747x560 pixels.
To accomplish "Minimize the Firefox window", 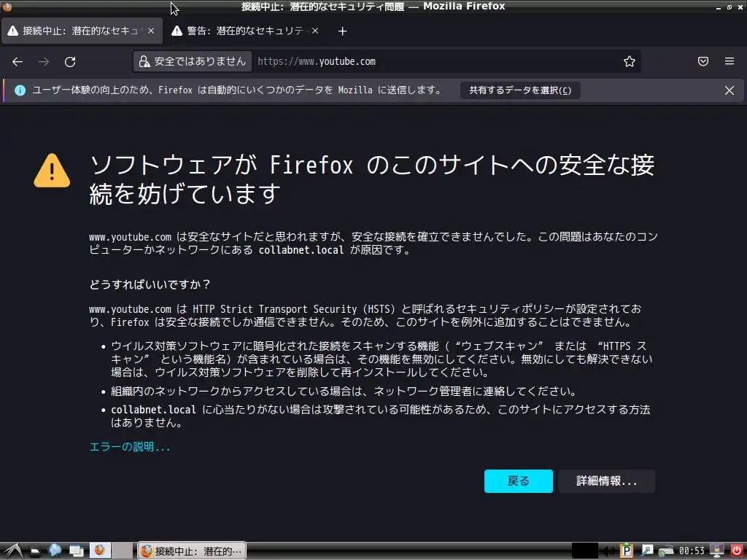I will pyautogui.click(x=719, y=7).
